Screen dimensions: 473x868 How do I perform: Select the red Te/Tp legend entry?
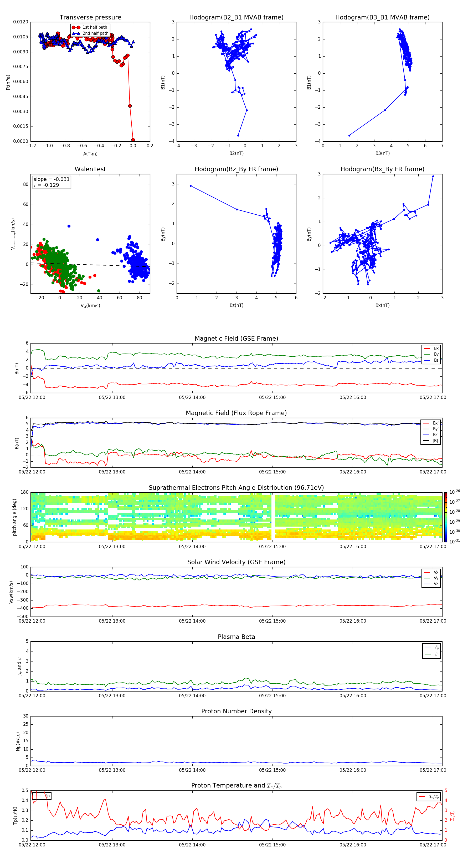tap(429, 796)
